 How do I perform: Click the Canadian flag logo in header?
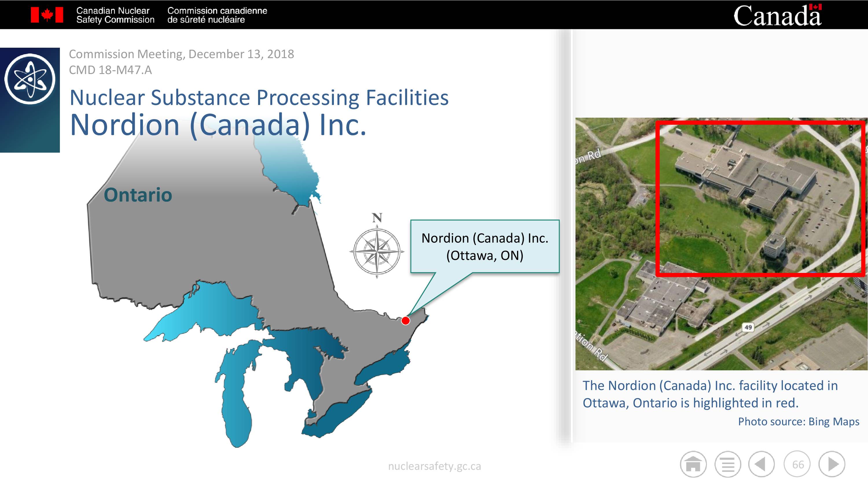(47, 15)
